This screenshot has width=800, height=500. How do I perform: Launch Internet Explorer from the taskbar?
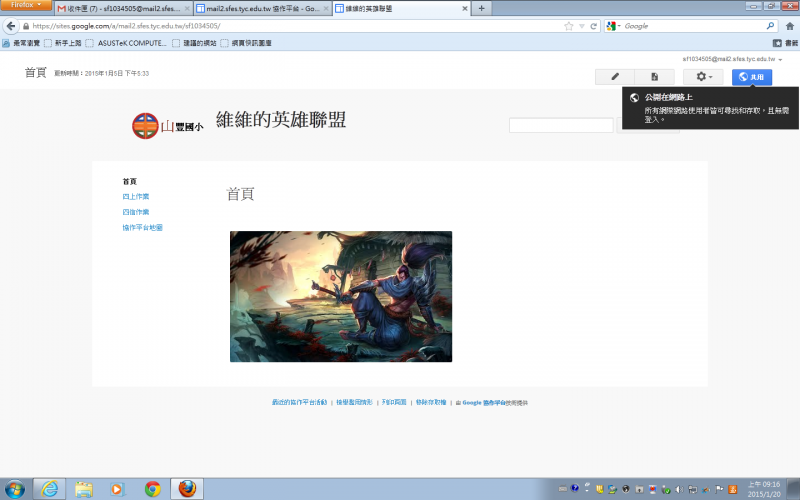click(x=49, y=489)
